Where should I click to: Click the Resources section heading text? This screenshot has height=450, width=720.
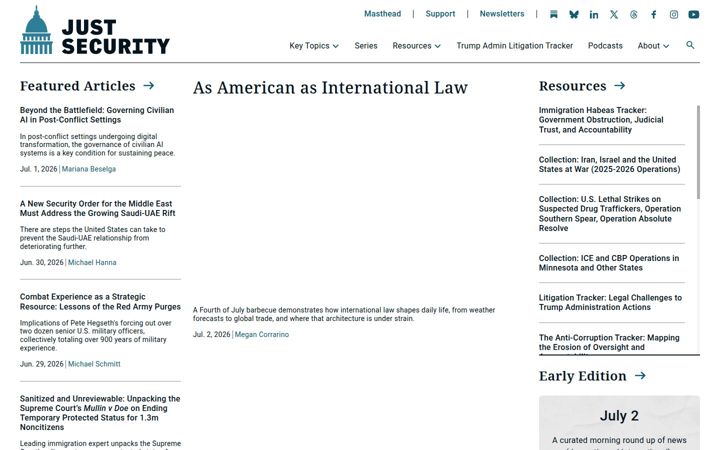(x=572, y=86)
